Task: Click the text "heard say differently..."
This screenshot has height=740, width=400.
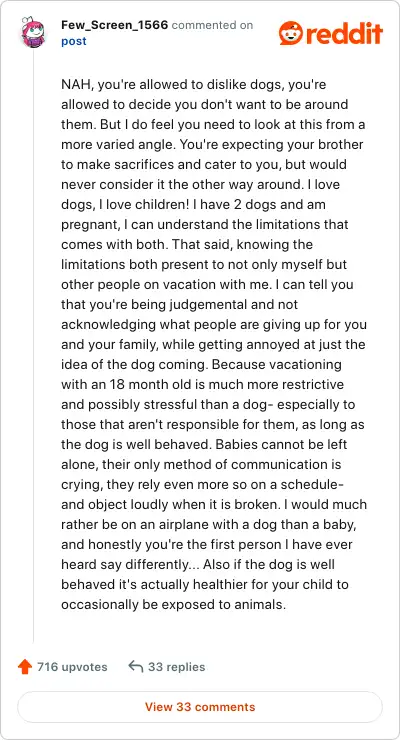Action: pos(131,564)
